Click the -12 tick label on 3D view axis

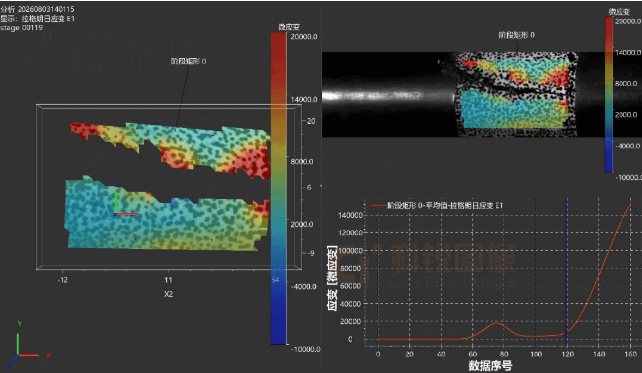pos(63,280)
